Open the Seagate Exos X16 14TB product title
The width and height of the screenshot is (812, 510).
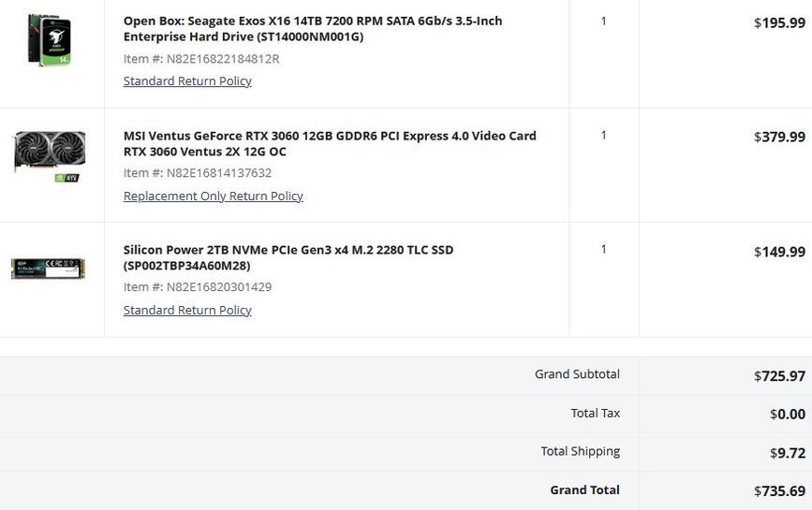313,29
